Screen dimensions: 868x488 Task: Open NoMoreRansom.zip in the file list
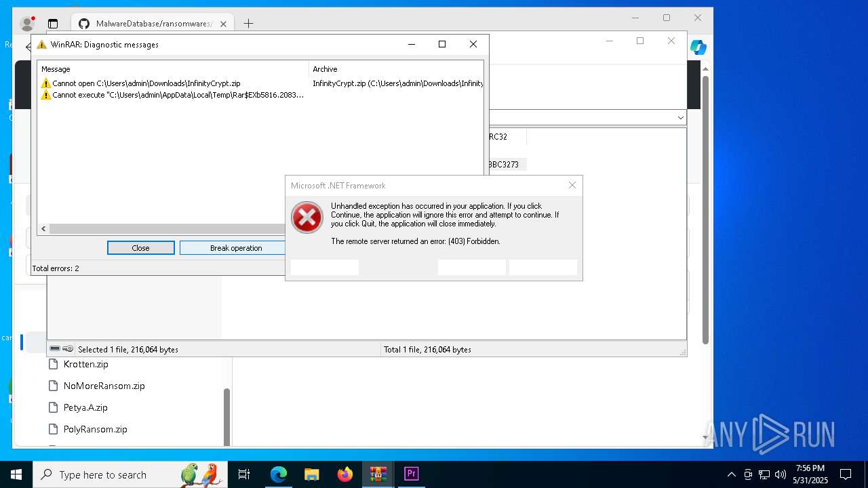coord(104,386)
